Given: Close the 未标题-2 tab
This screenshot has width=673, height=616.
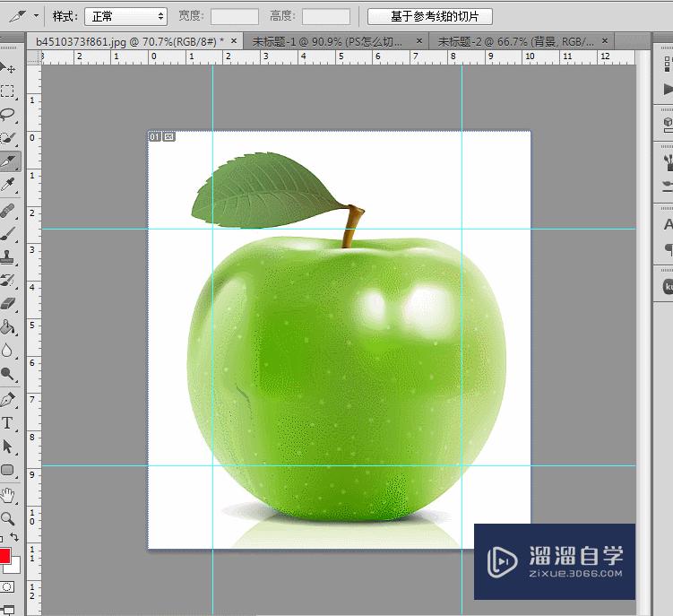Looking at the screenshot, I should coord(605,41).
